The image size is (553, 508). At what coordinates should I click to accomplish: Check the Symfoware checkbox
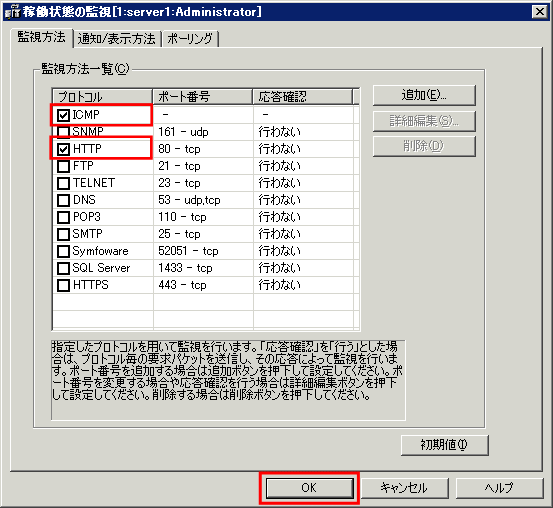63,251
